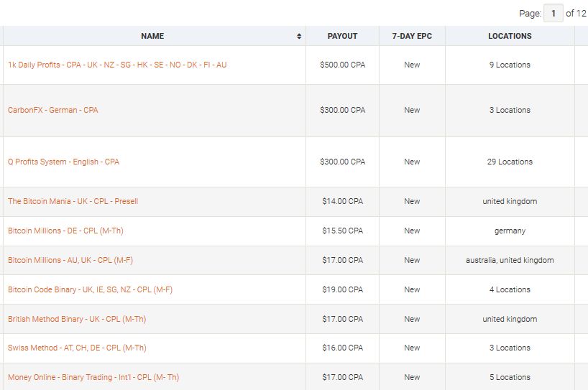Sort by the 7-DAY EPC column
588x390 pixels.
point(412,36)
